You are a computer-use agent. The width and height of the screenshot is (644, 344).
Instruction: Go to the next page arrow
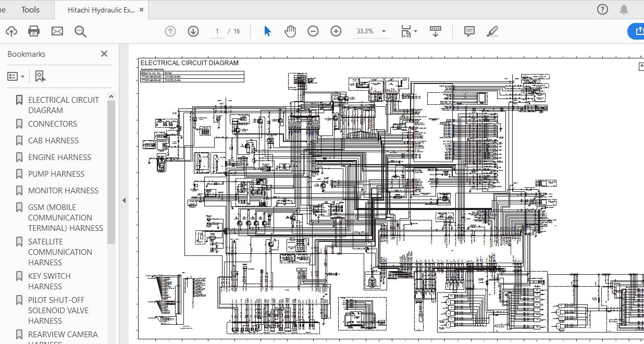coord(193,31)
